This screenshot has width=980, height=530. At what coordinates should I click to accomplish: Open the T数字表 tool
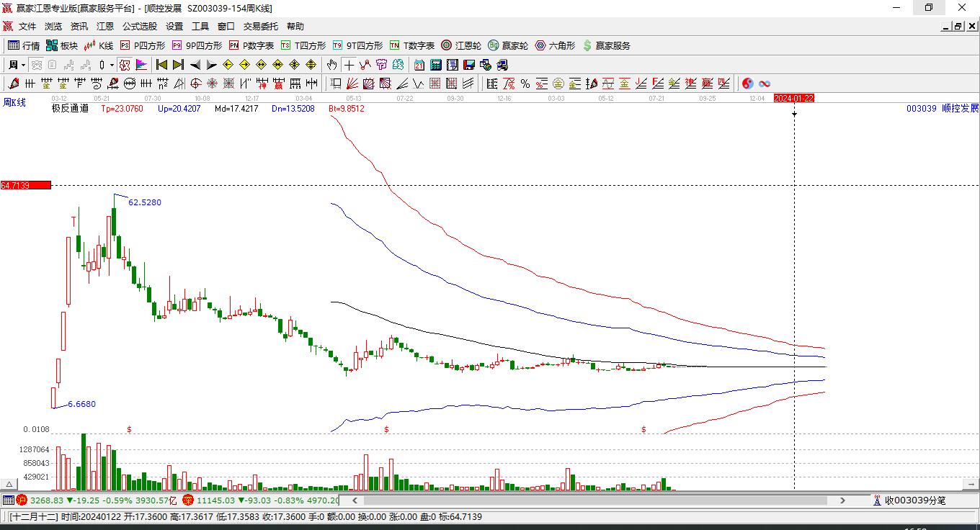click(x=412, y=45)
